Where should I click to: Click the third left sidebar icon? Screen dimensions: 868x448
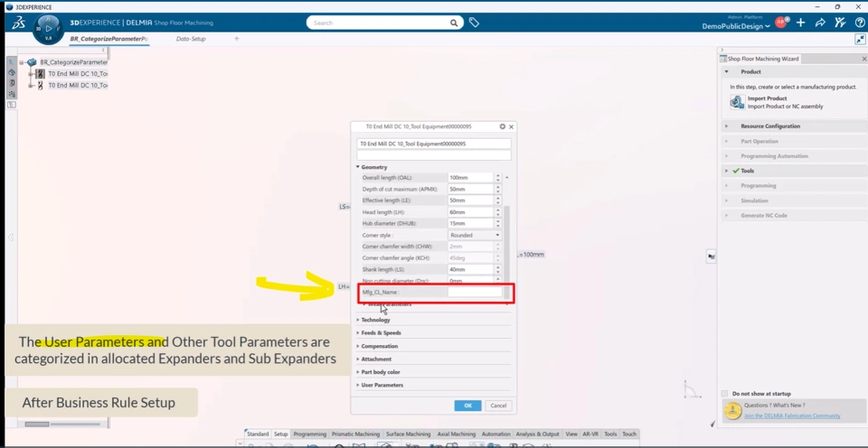pyautogui.click(x=11, y=83)
